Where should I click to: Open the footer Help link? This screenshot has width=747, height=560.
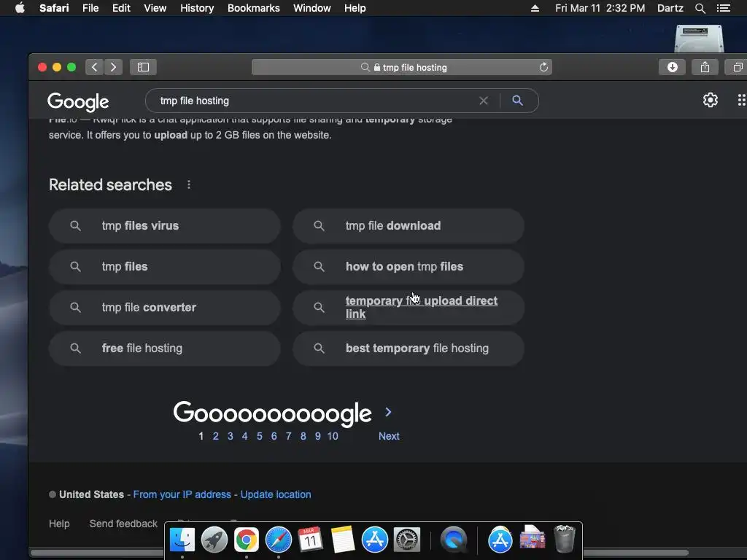[59, 524]
